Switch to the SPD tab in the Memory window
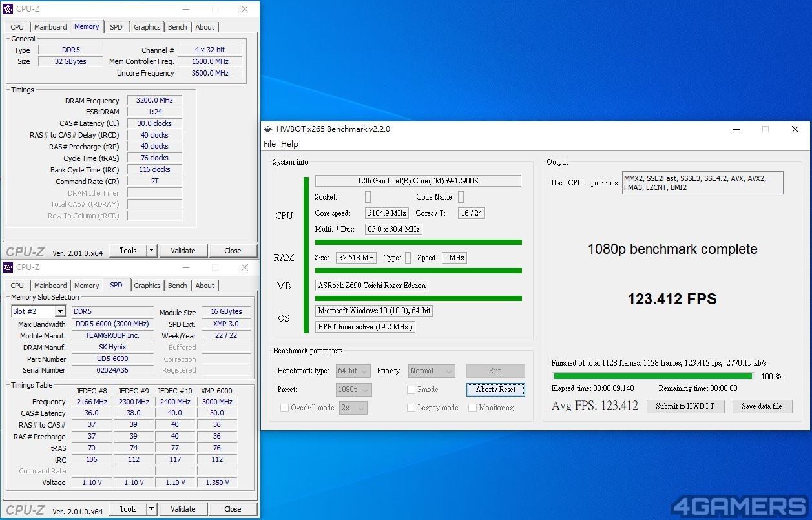Viewport: 812px width, 520px height. [116, 27]
